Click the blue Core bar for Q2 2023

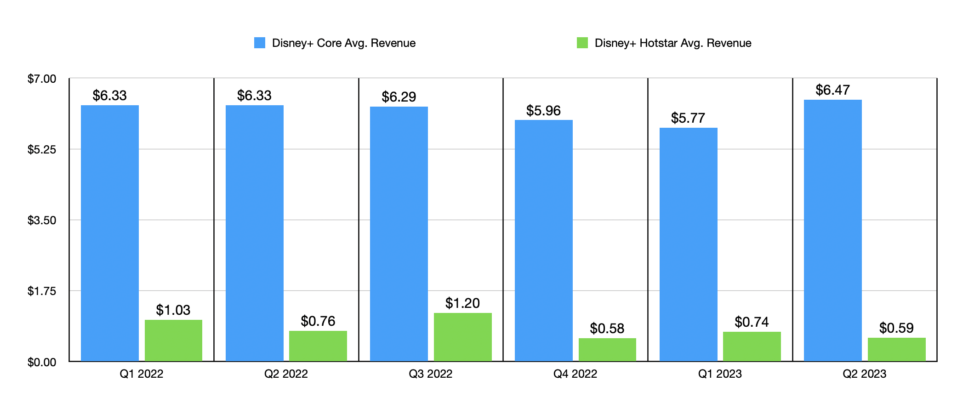click(x=833, y=231)
